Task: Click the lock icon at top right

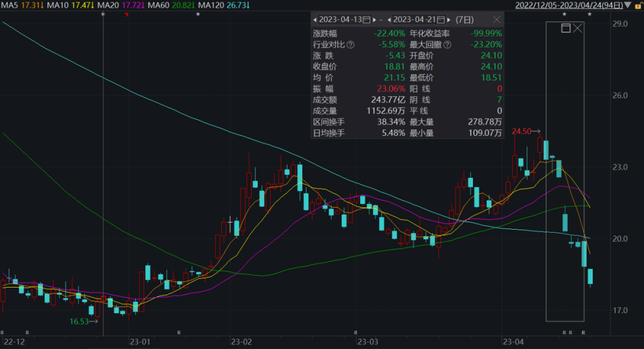Action: pos(639,5)
